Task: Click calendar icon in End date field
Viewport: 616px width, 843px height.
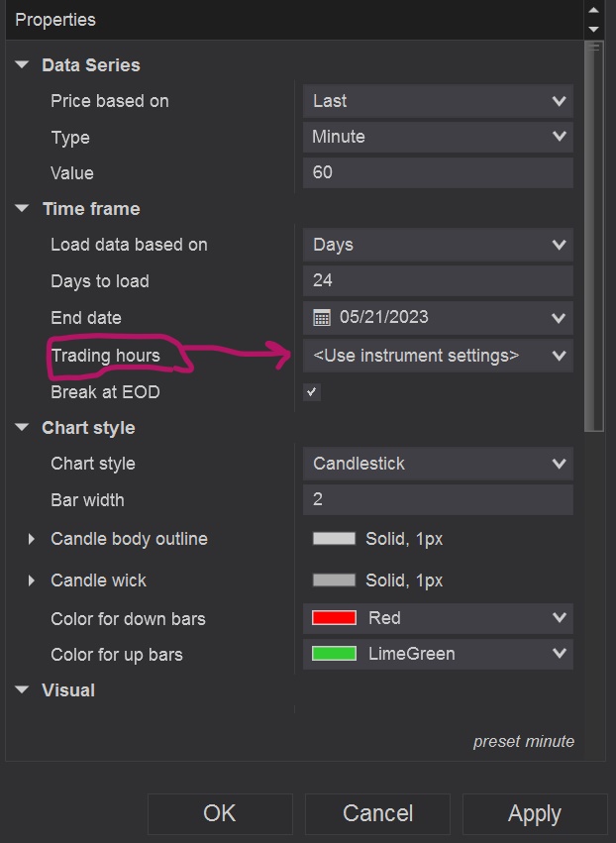Action: [322, 318]
